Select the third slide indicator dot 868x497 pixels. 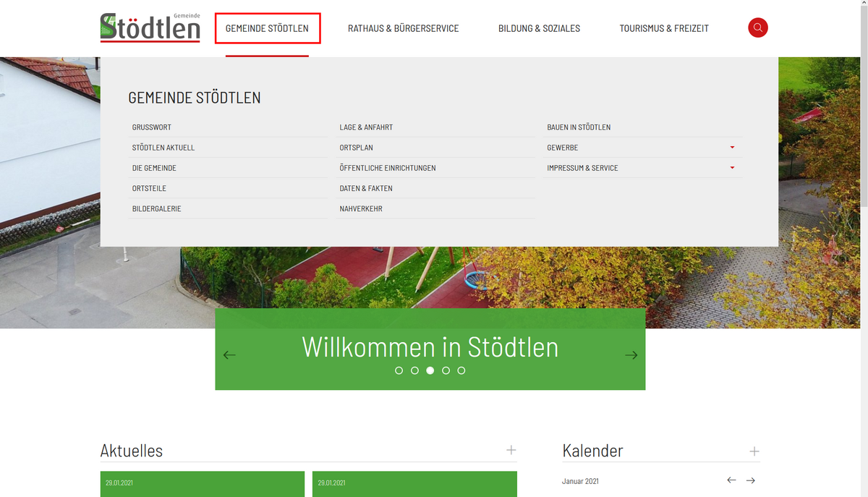(430, 370)
